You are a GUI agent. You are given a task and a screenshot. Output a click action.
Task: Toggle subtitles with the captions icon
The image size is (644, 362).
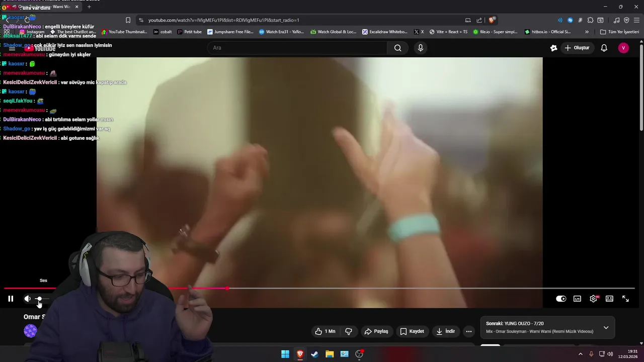[x=577, y=299]
